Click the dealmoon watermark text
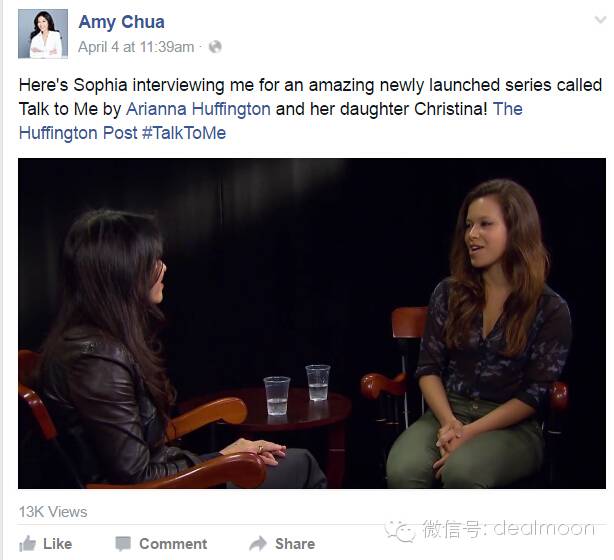This screenshot has height=560, width=614. 544,529
